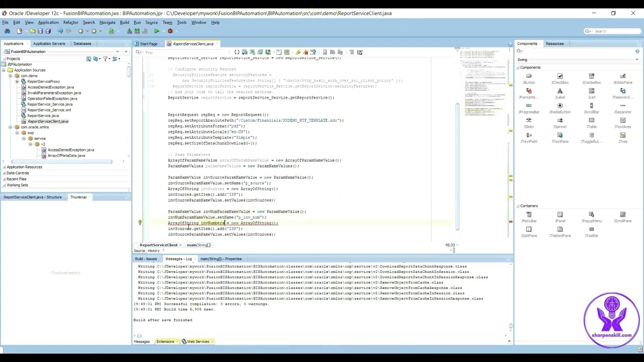Select the JMenuBar container component
The image size is (644, 362).
coord(529,217)
